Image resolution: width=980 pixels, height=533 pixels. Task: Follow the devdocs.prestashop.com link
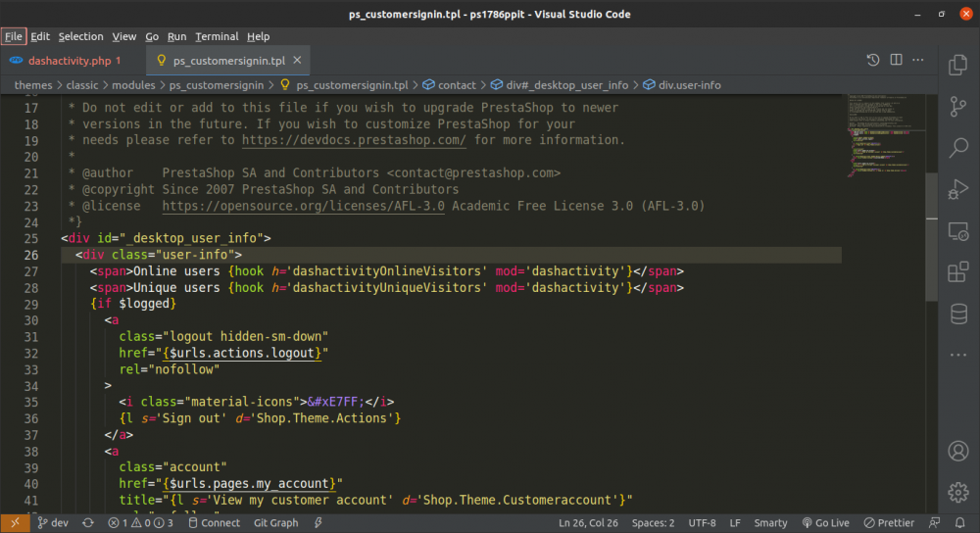354,140
